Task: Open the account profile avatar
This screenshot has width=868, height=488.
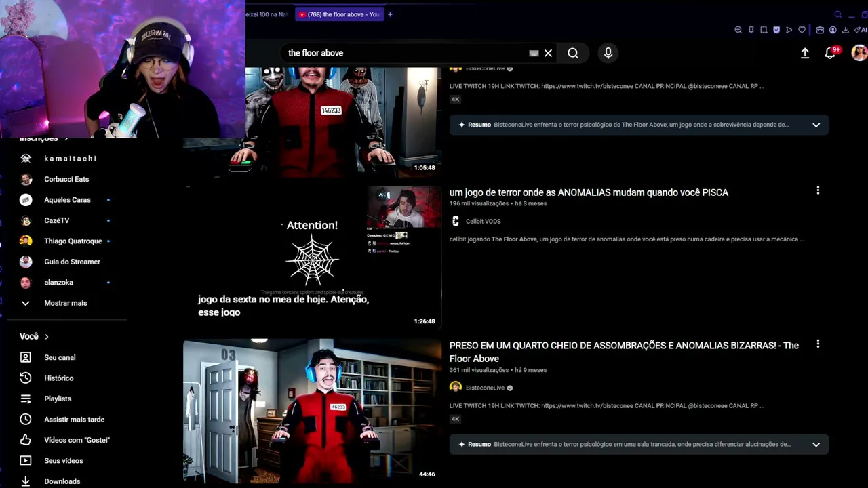Action: [859, 53]
